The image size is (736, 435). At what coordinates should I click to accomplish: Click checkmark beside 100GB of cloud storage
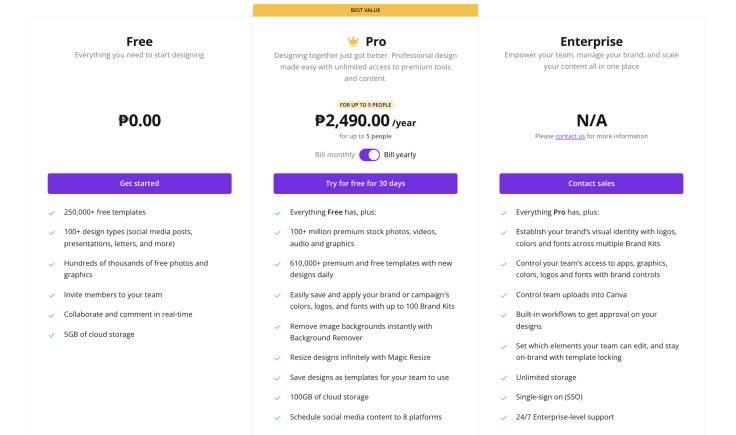(x=277, y=398)
